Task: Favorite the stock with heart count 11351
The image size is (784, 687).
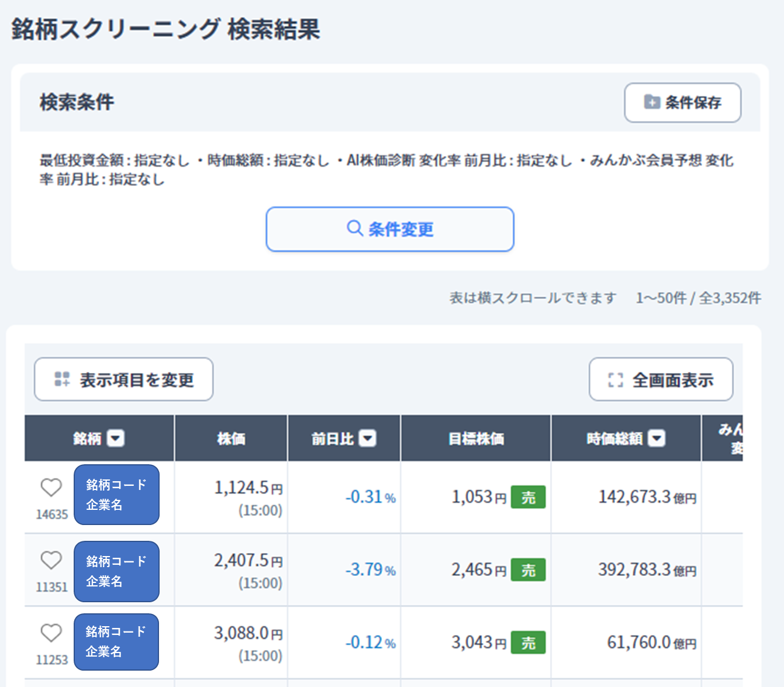Action: tap(51, 560)
